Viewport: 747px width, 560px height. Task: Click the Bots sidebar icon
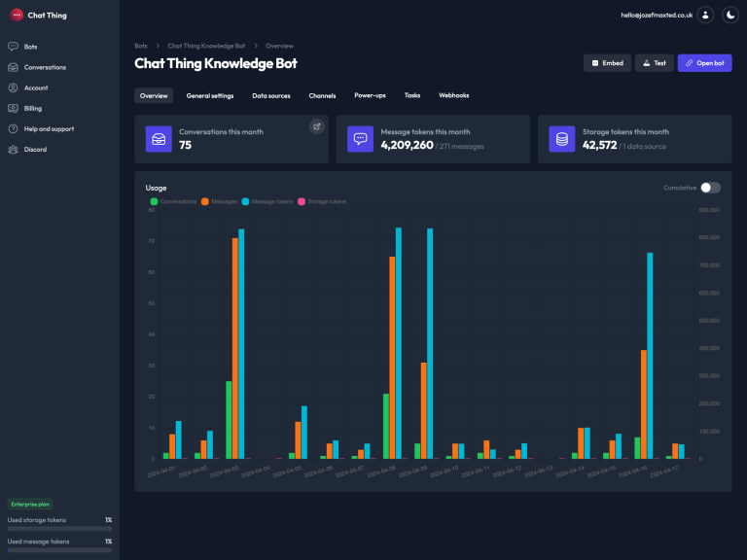coord(13,47)
